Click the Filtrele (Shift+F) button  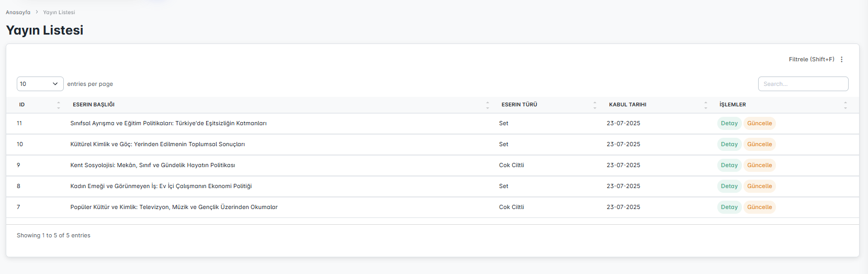pos(811,60)
